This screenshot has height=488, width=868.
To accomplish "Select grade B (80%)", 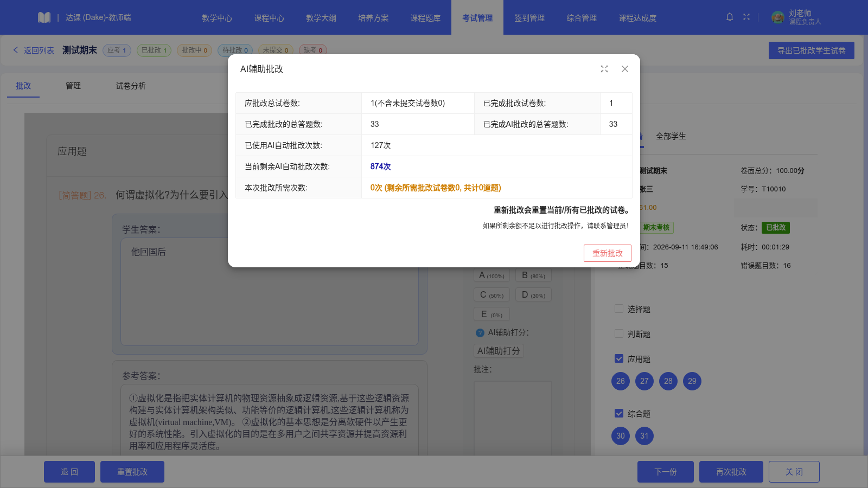I will [x=534, y=275].
